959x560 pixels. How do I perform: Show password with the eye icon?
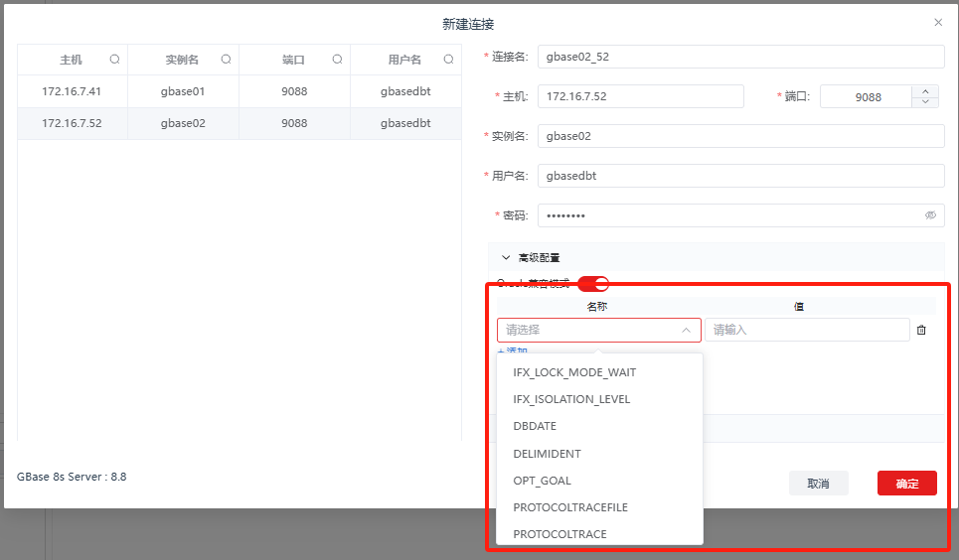point(930,215)
